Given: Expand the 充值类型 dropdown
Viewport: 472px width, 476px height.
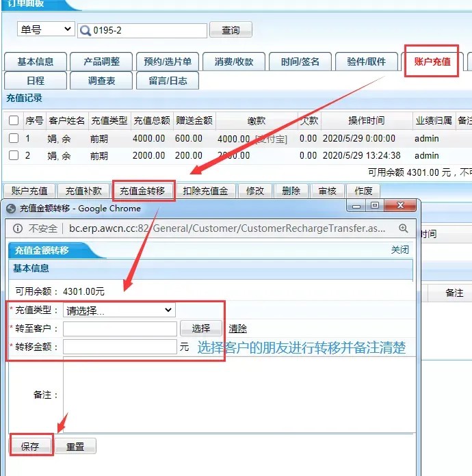Looking at the screenshot, I should pos(119,310).
